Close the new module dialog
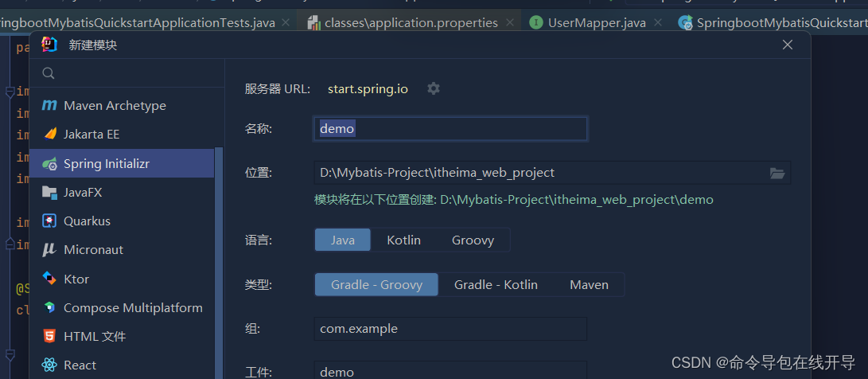This screenshot has height=379, width=868. tap(788, 45)
